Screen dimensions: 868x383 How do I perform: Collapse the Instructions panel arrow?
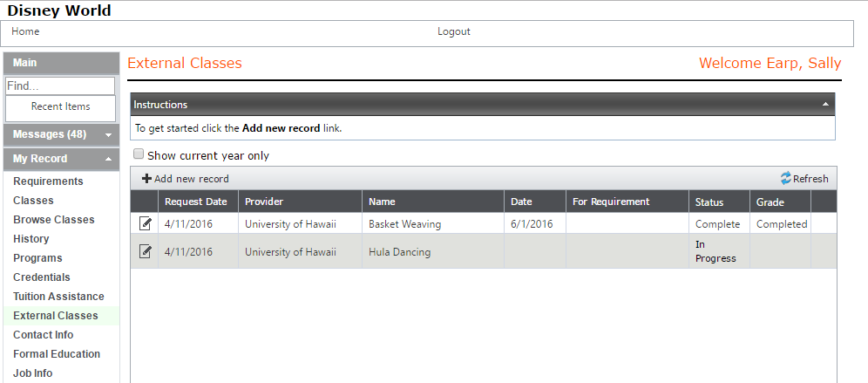(x=825, y=104)
